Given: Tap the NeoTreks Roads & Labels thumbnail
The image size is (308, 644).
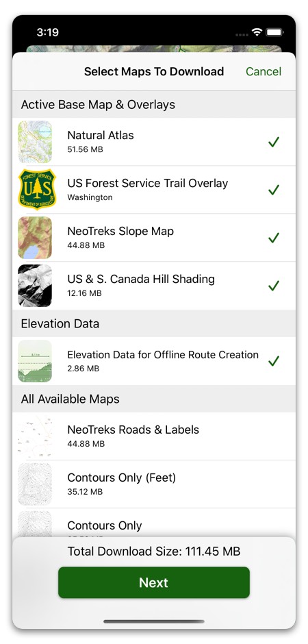Looking at the screenshot, I should [x=35, y=436].
